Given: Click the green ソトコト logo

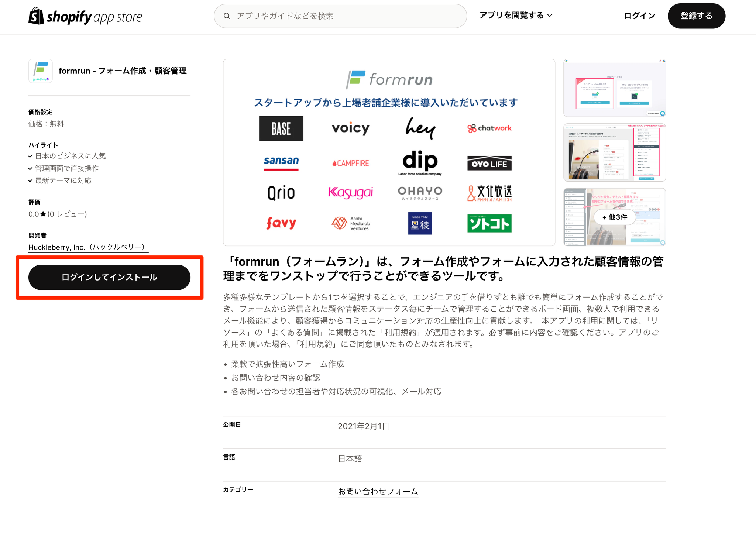Looking at the screenshot, I should pyautogui.click(x=489, y=223).
